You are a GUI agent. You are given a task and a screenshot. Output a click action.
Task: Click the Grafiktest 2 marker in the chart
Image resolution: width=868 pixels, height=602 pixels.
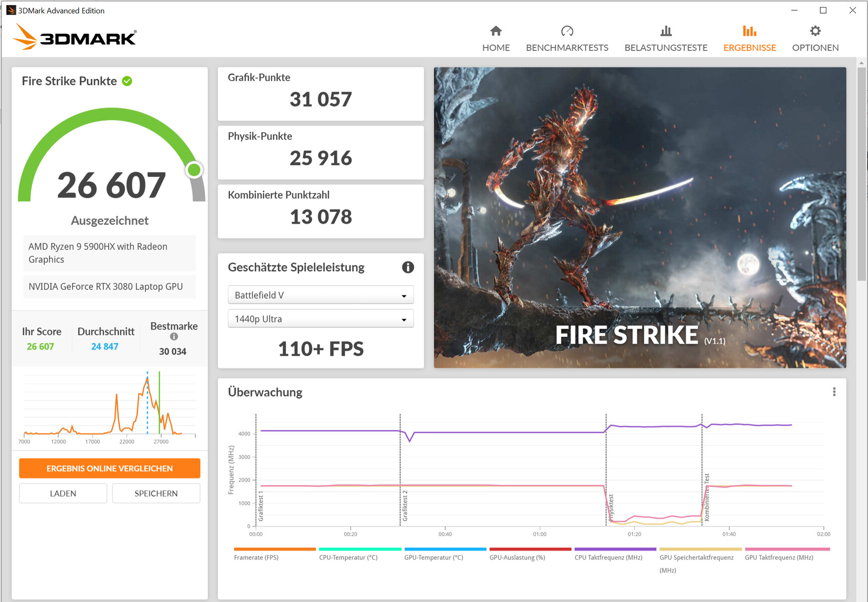pos(405,506)
